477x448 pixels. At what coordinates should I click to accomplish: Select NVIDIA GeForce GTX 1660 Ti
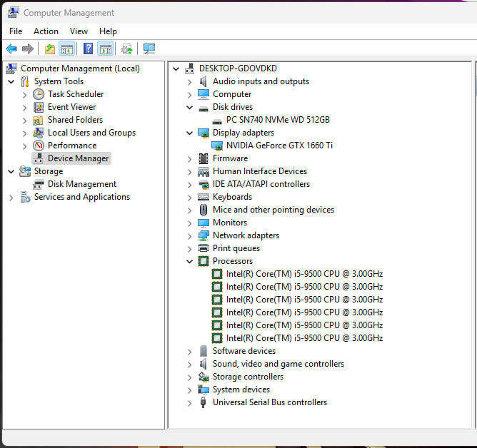pos(279,146)
